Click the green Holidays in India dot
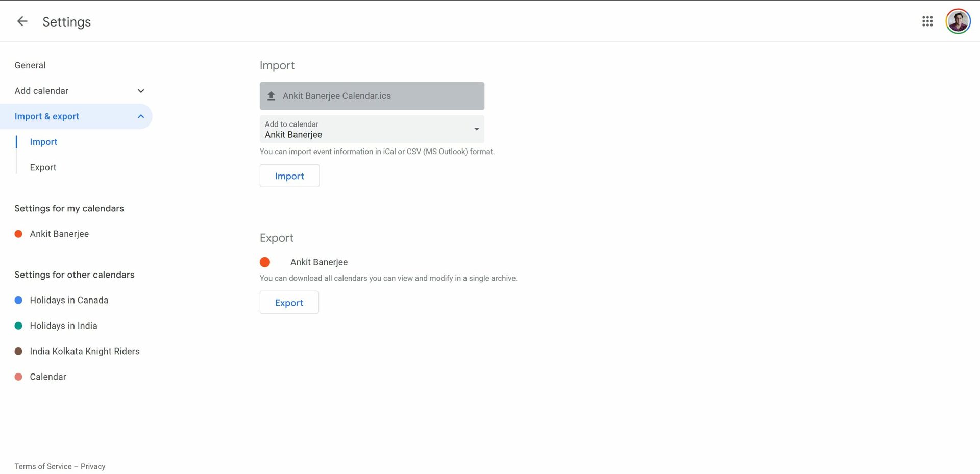 [18, 326]
